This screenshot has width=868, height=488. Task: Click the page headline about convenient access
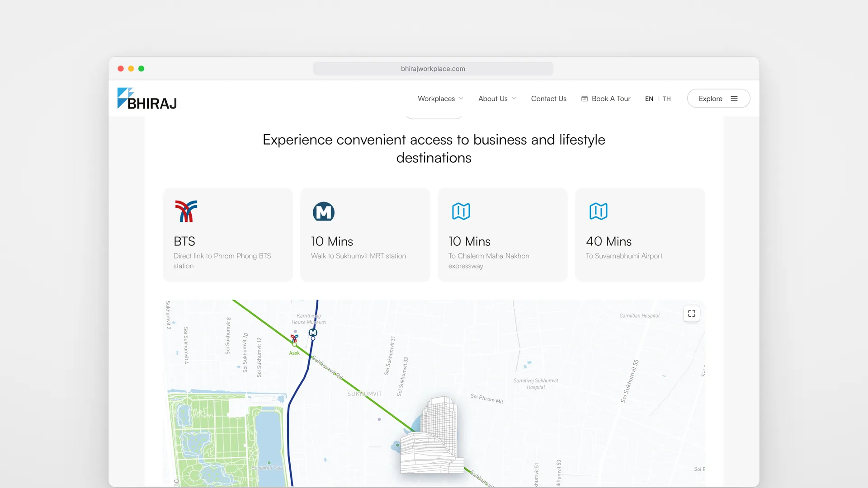[x=434, y=149]
